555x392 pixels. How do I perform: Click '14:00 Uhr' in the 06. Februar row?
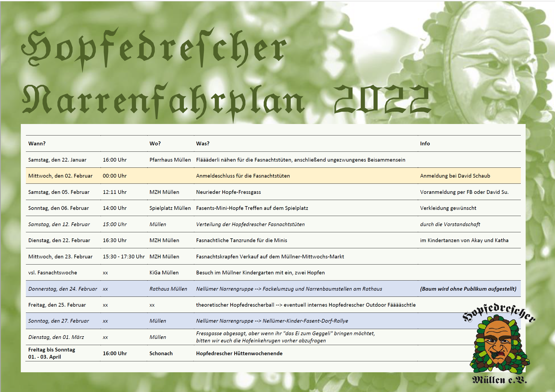pyautogui.click(x=115, y=208)
